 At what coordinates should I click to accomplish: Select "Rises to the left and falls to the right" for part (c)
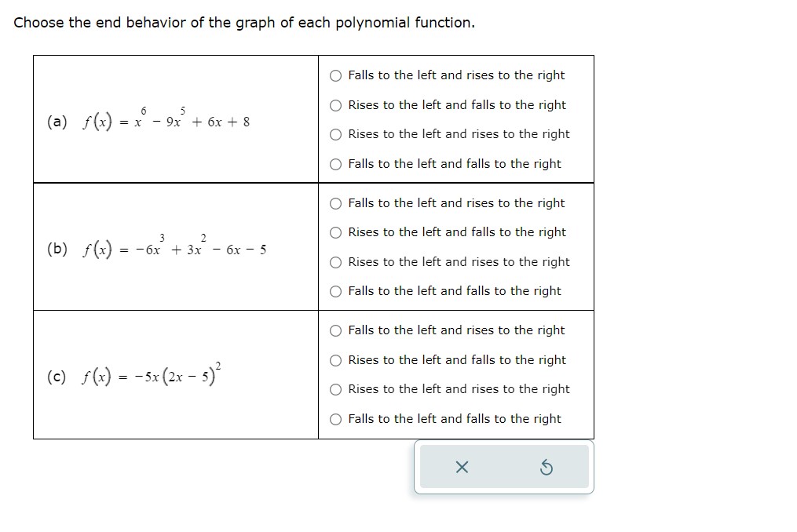(335, 359)
